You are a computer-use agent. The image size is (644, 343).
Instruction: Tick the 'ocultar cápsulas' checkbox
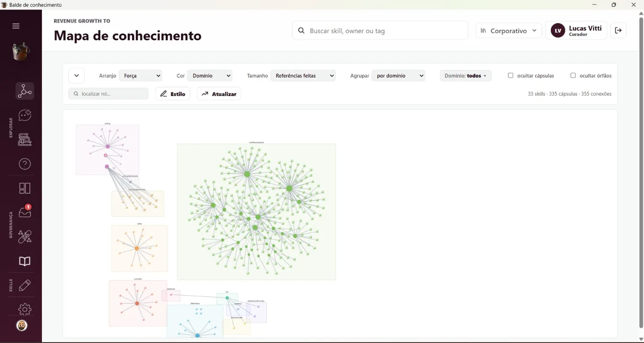pos(511,75)
